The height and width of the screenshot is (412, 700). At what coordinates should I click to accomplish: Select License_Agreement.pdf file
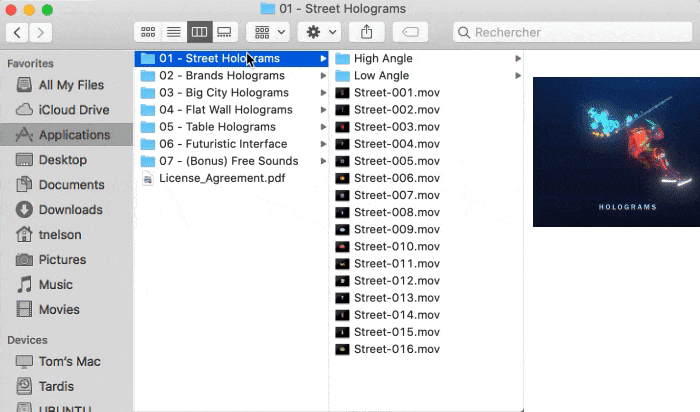point(231,178)
